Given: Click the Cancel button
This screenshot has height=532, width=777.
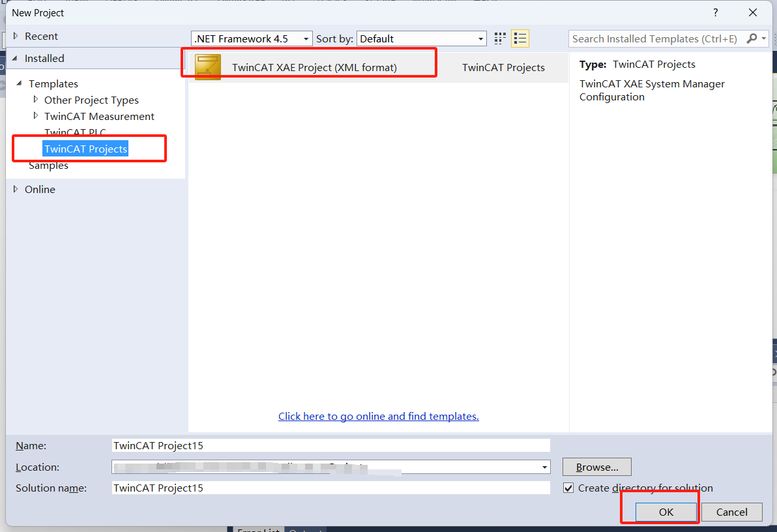Looking at the screenshot, I should pos(731,512).
